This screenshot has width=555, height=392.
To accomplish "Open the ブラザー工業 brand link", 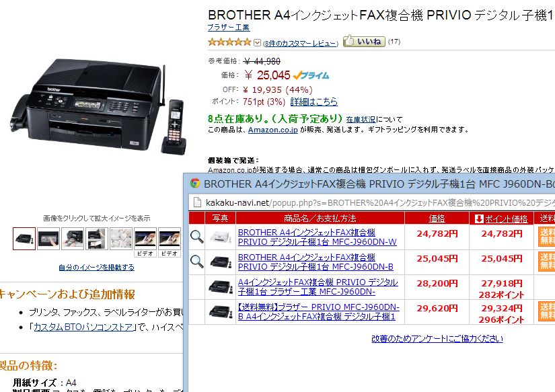I will pyautogui.click(x=229, y=28).
